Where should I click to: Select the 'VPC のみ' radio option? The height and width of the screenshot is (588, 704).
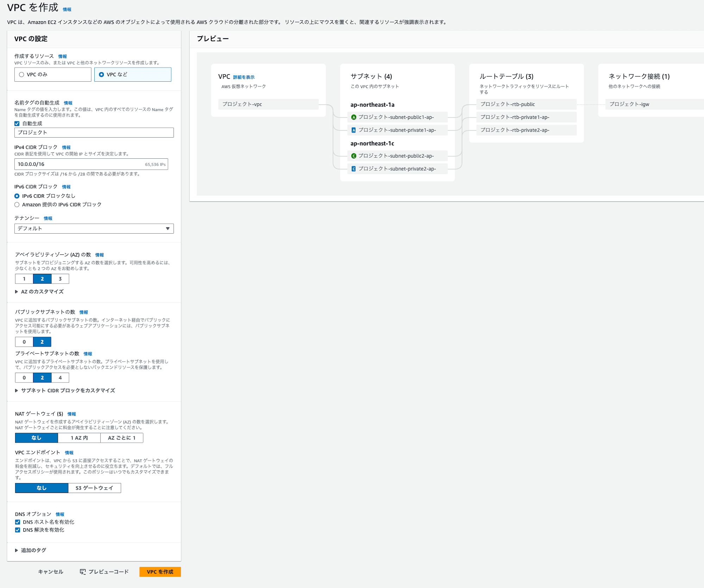pos(53,75)
